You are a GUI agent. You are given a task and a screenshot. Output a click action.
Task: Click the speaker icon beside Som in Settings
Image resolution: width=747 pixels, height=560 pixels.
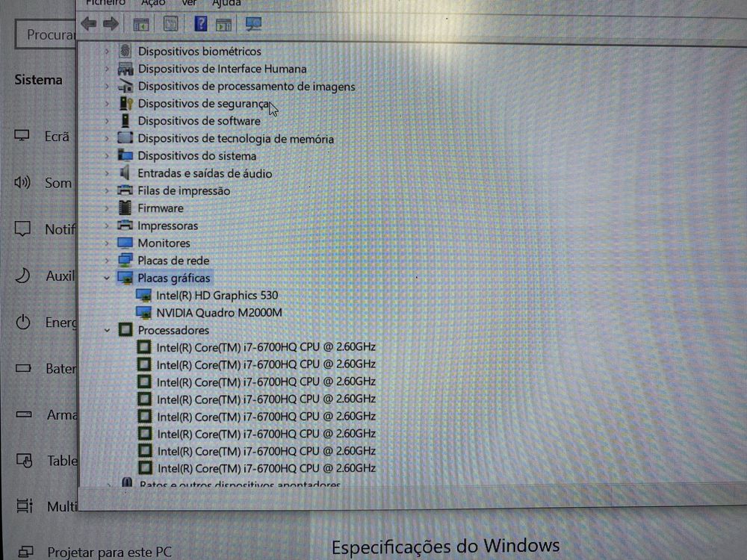[x=22, y=182]
